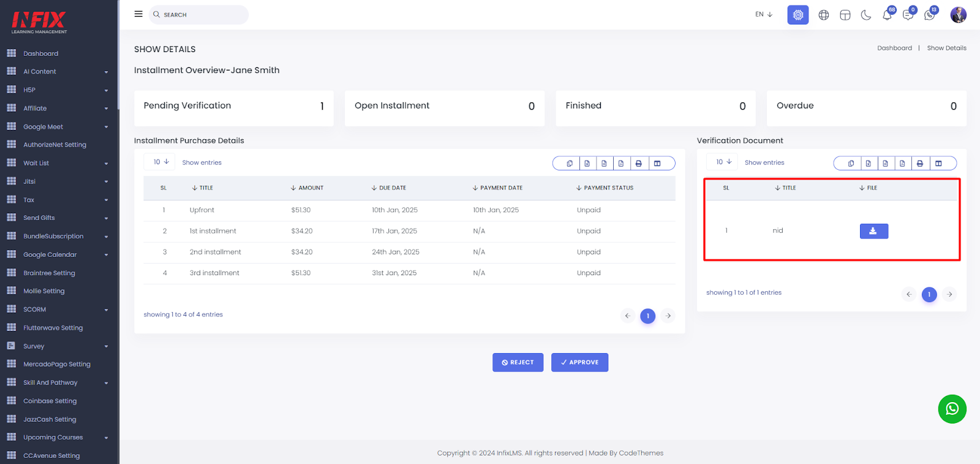Image resolution: width=980 pixels, height=464 pixels.
Task: Open entries-per-page dropdown for Verification Document
Action: coord(723,162)
